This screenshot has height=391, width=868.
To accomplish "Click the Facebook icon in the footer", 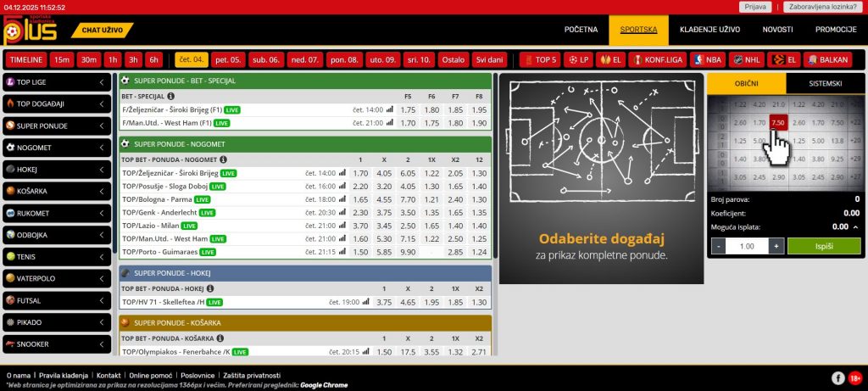I will [x=837, y=377].
